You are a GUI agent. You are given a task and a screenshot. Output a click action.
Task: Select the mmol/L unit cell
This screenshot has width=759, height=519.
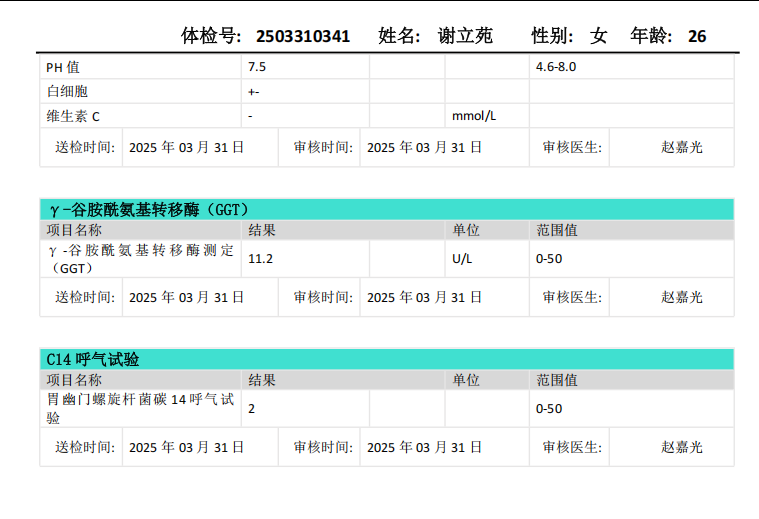(474, 116)
